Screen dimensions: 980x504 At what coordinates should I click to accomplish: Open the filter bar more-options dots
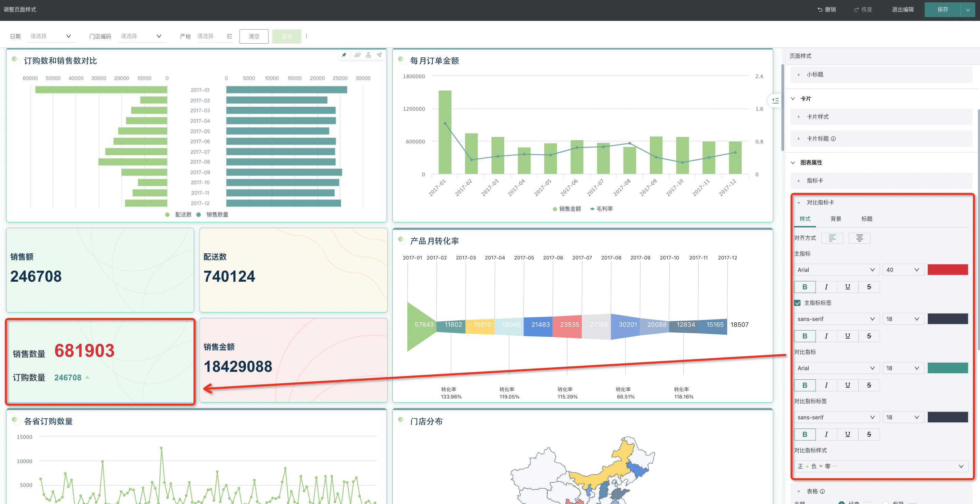pos(306,37)
